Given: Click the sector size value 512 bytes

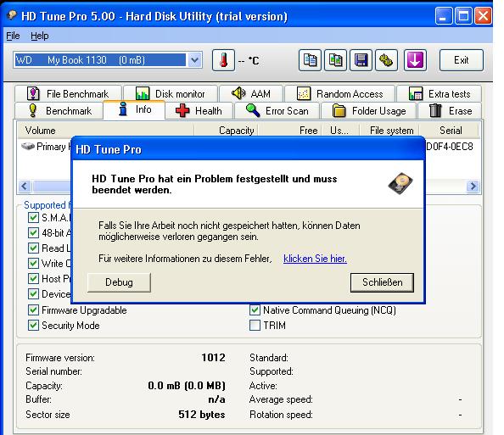Looking at the screenshot, I should point(202,415).
